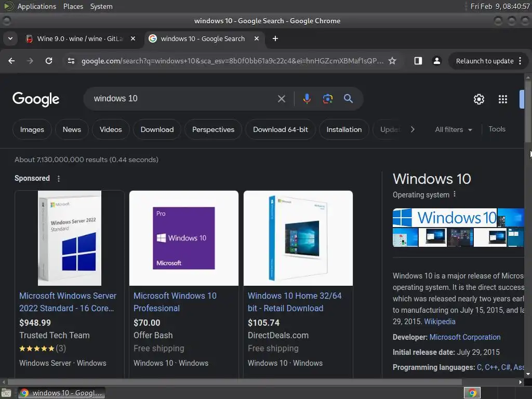Close the windows 10 Google Search tab
Screen dimensions: 532x399
(x=257, y=38)
